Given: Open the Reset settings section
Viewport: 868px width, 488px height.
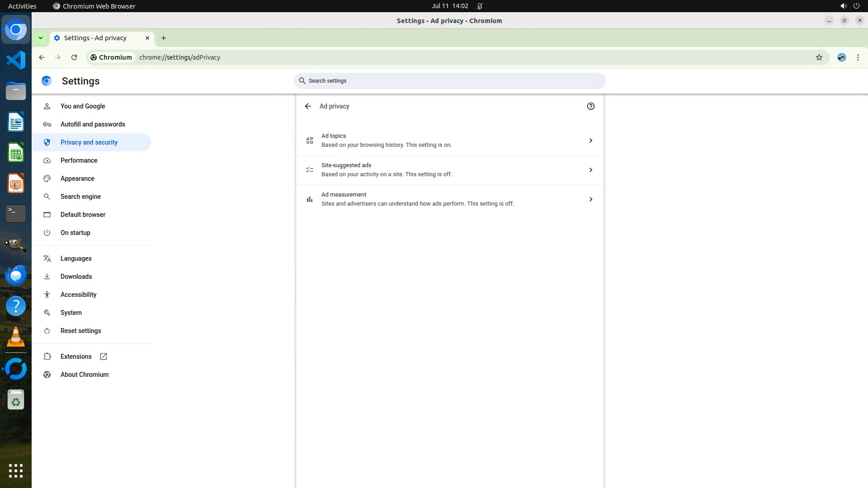Looking at the screenshot, I should (80, 331).
